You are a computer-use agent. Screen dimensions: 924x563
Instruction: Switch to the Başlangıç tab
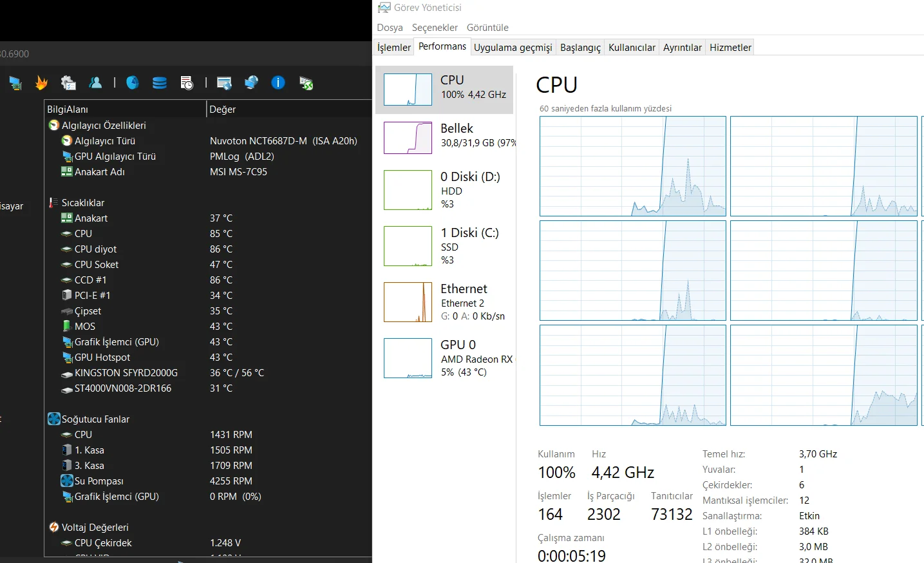[x=580, y=48]
